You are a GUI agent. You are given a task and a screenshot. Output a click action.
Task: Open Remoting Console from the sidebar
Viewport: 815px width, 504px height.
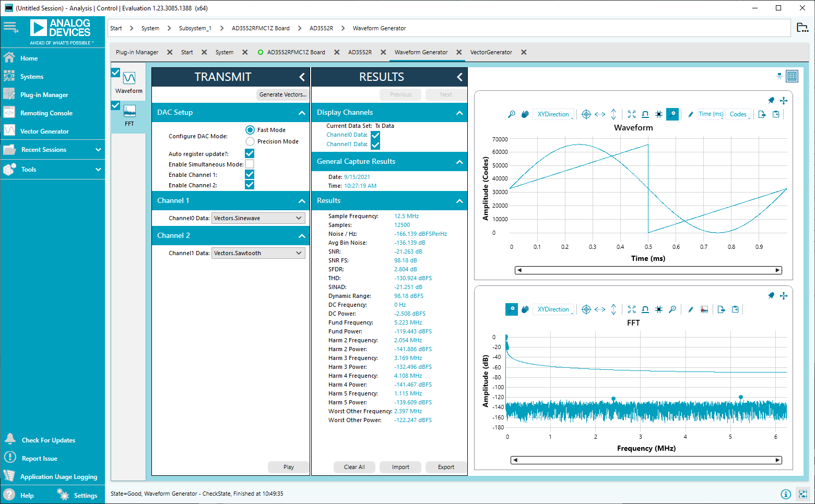tap(46, 113)
